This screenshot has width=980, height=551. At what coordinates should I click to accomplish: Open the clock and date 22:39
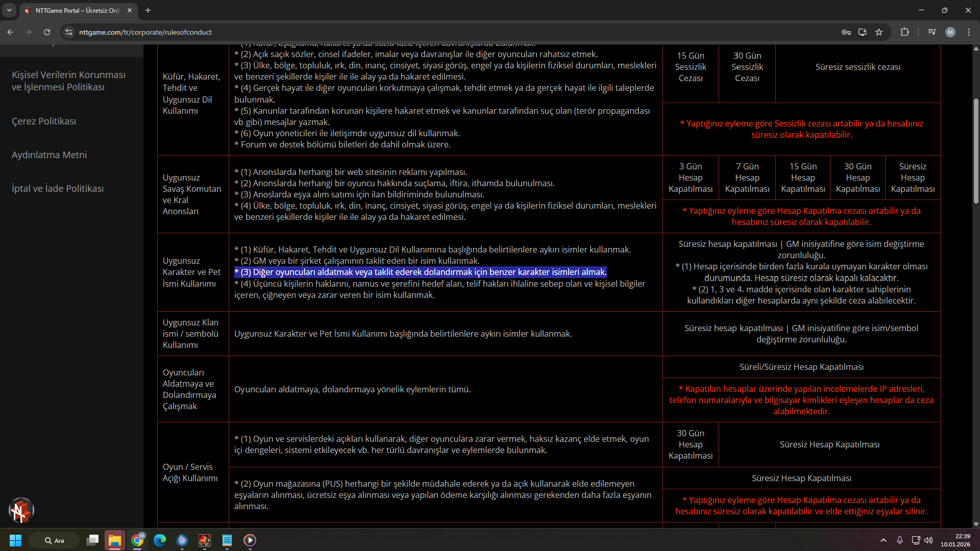coord(955,540)
